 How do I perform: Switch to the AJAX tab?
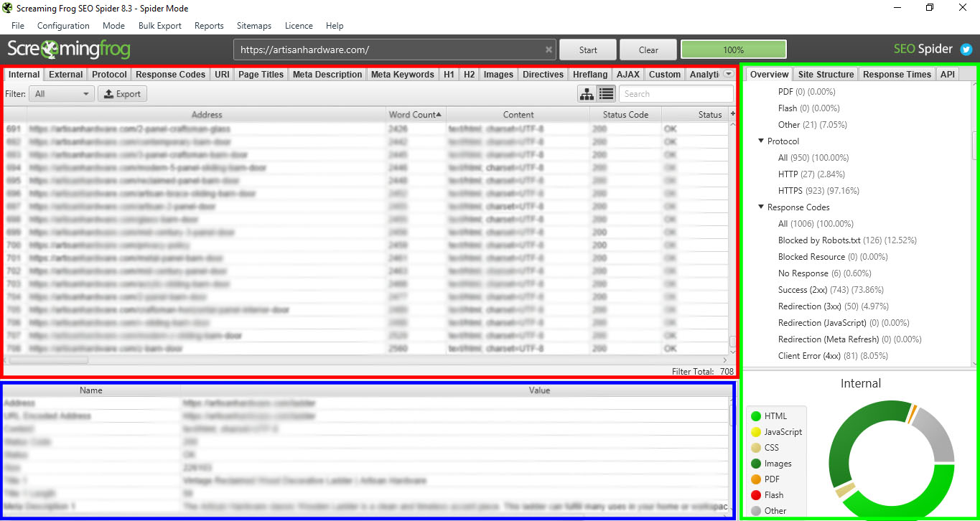pos(628,75)
